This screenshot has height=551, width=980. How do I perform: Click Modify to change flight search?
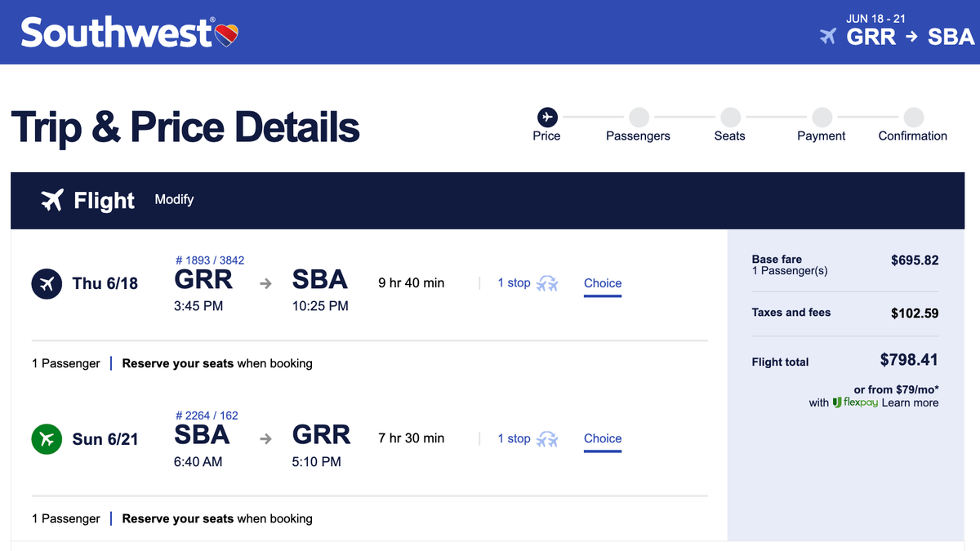point(173,199)
